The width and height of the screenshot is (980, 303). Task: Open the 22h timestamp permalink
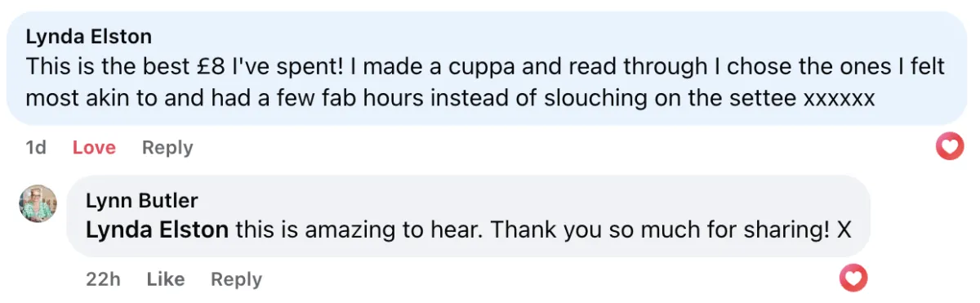pyautogui.click(x=103, y=279)
